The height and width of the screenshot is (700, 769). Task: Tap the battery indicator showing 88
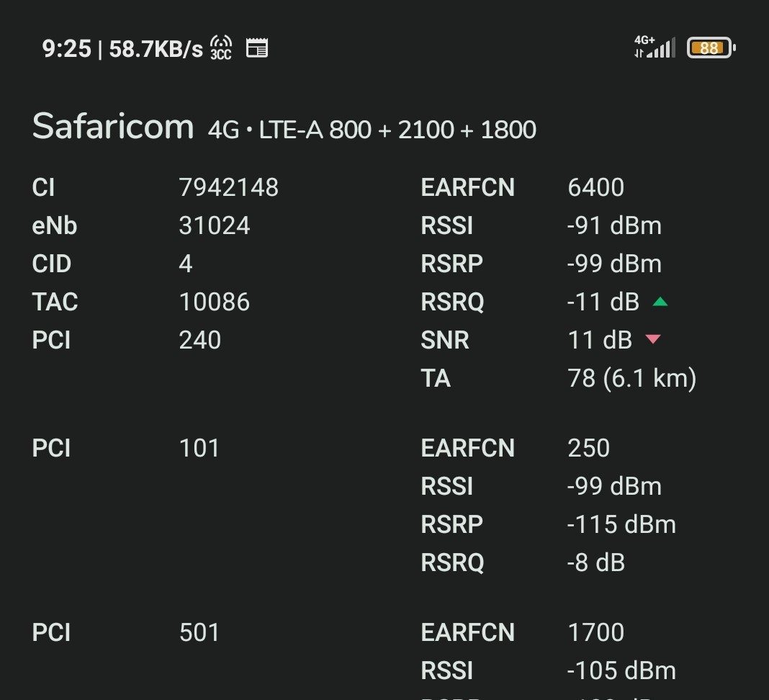click(x=711, y=48)
